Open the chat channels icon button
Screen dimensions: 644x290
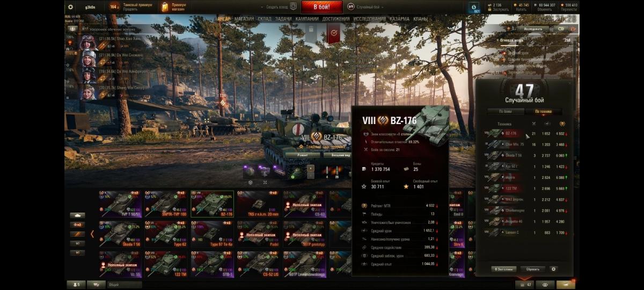(x=96, y=285)
